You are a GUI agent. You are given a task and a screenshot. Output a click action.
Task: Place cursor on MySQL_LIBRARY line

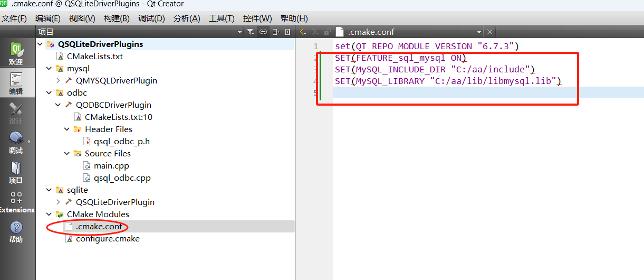(448, 81)
